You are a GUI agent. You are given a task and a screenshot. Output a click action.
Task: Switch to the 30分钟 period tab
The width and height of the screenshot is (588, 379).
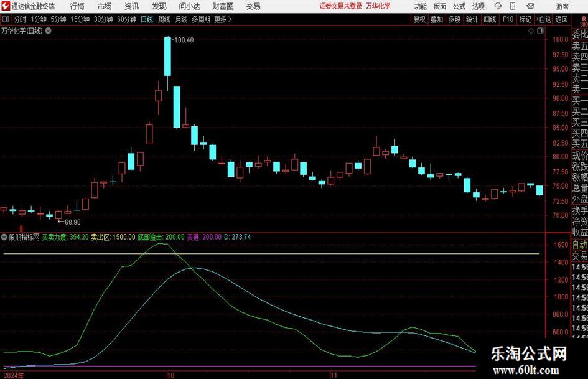(x=103, y=19)
